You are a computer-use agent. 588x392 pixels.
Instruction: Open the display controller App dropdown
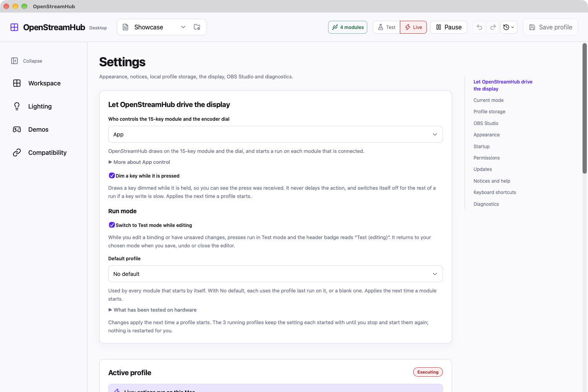click(x=276, y=134)
